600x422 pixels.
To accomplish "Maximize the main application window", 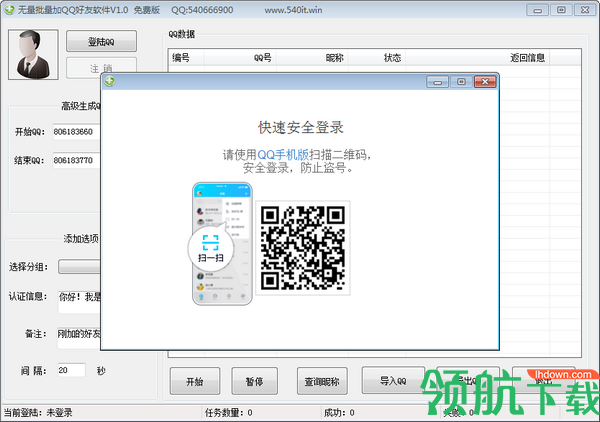I will (x=561, y=10).
